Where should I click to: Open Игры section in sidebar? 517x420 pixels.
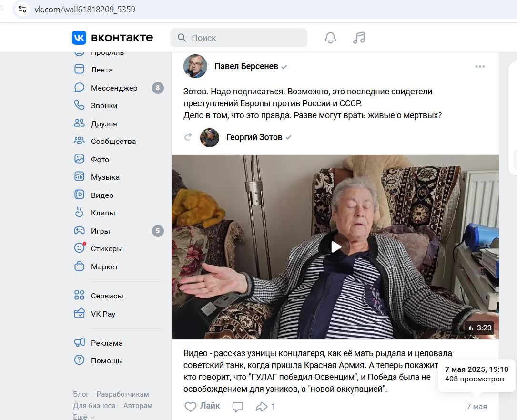point(100,231)
